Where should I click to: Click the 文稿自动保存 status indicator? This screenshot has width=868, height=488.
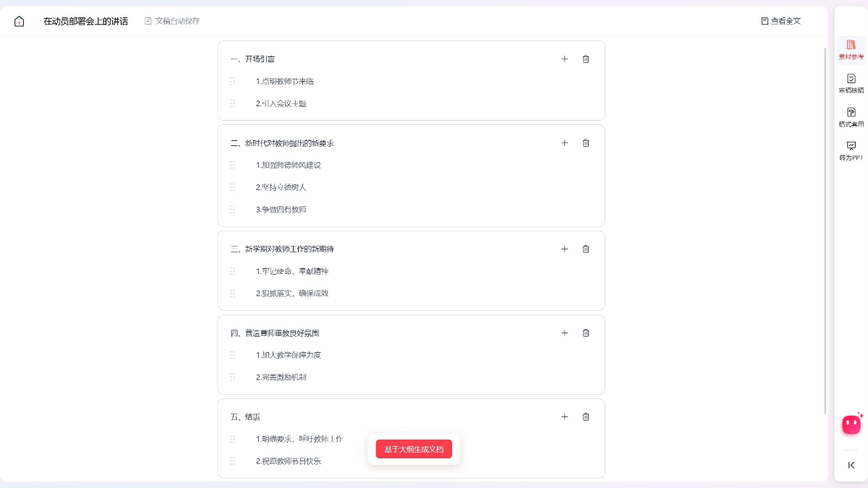coord(171,21)
